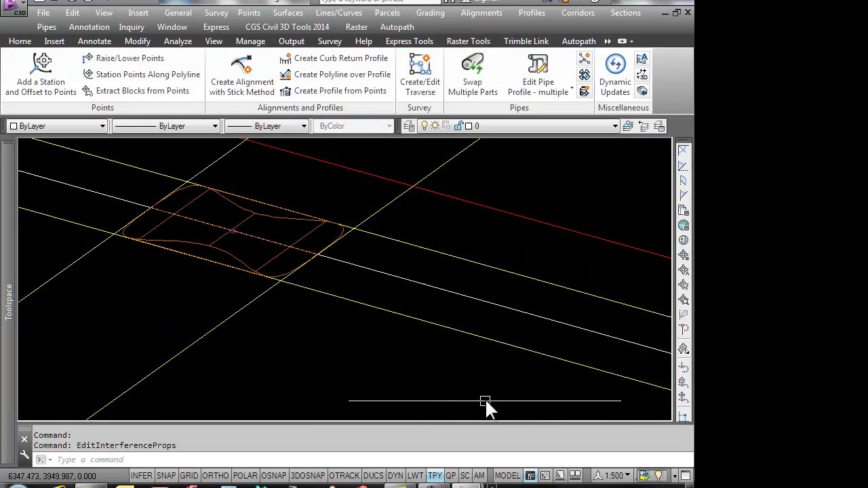
Task: Toggle INFER constraints mode
Action: point(142,476)
